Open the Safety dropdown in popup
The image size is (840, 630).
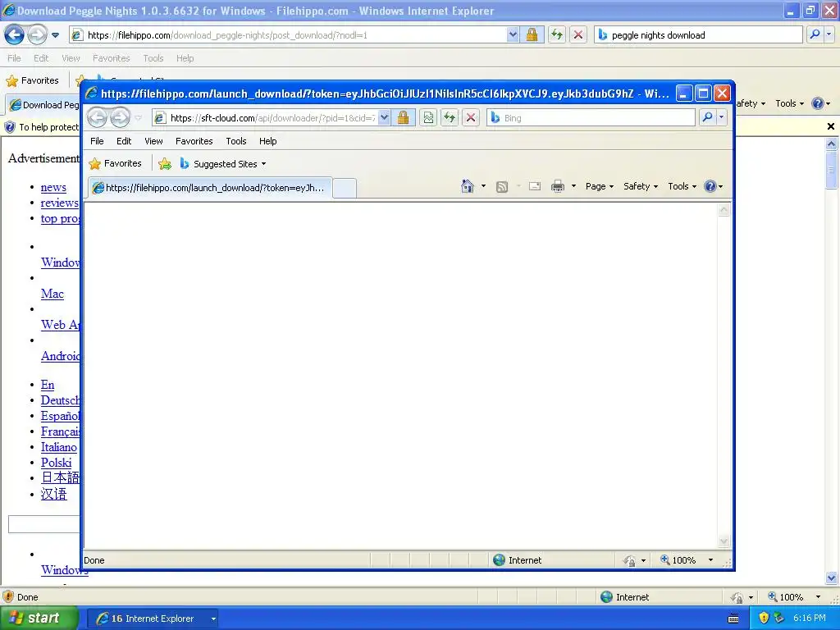coord(641,186)
